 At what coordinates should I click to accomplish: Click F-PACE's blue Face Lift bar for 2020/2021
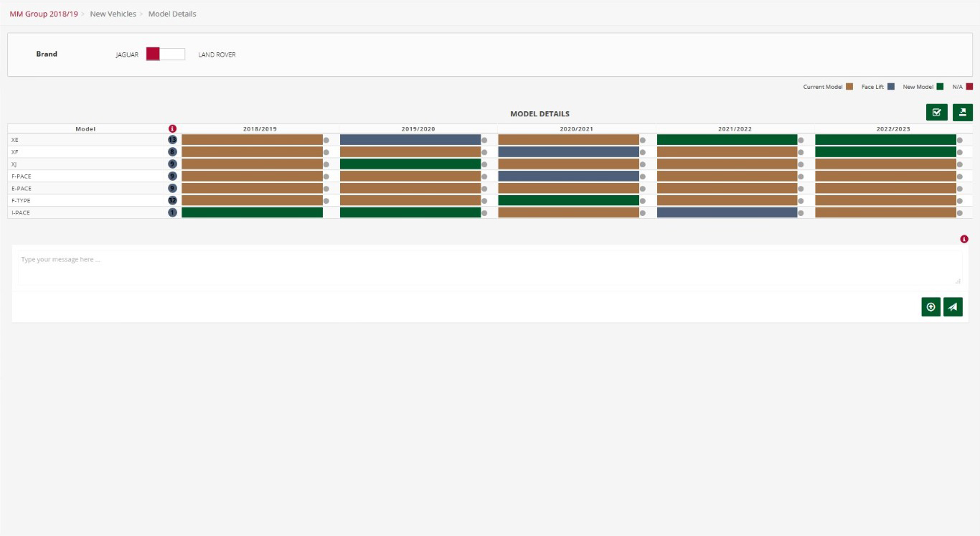(x=568, y=177)
